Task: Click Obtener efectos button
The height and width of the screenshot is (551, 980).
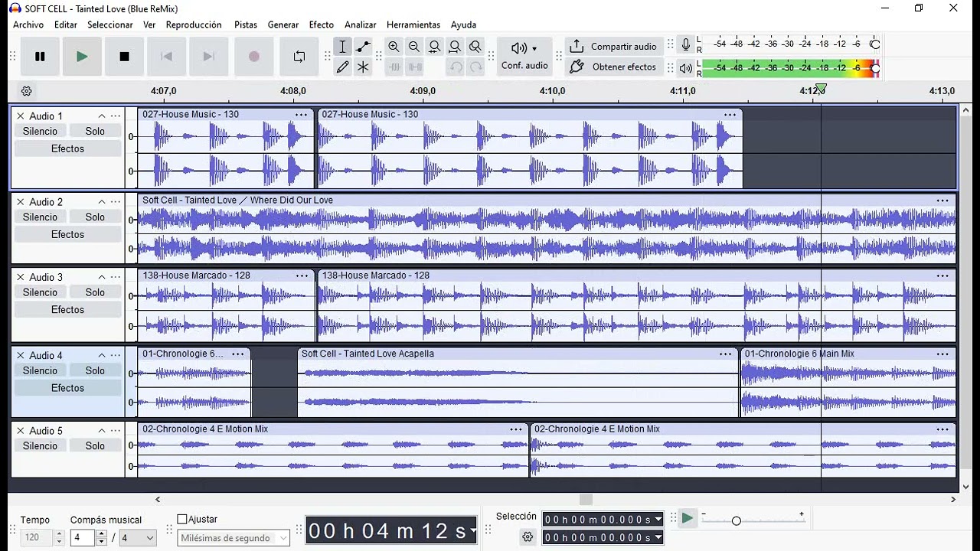Action: (613, 67)
